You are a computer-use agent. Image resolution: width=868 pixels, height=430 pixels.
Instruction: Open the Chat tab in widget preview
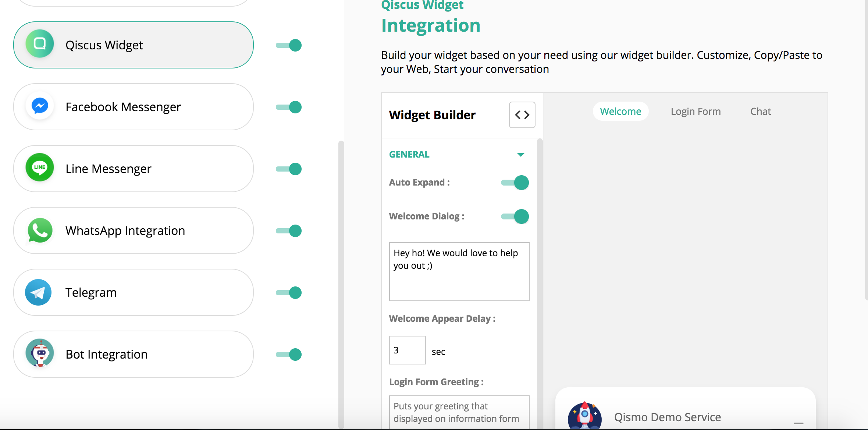[x=760, y=111]
